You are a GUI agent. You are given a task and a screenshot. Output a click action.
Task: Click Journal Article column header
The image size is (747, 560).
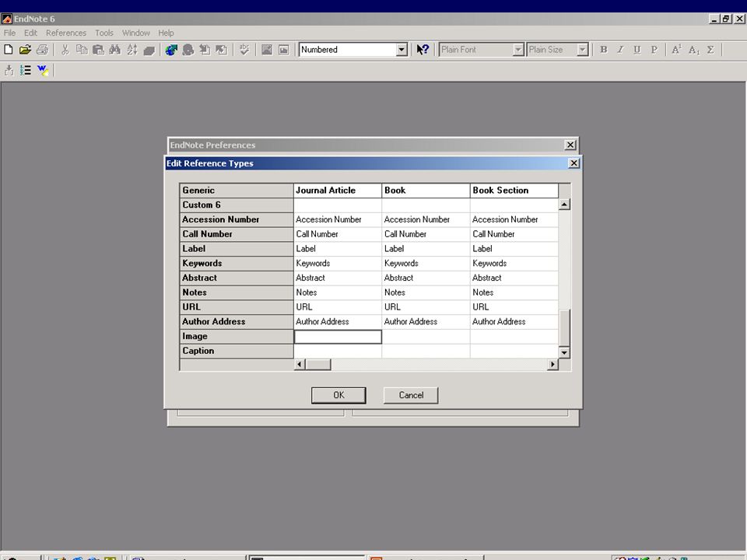point(338,191)
